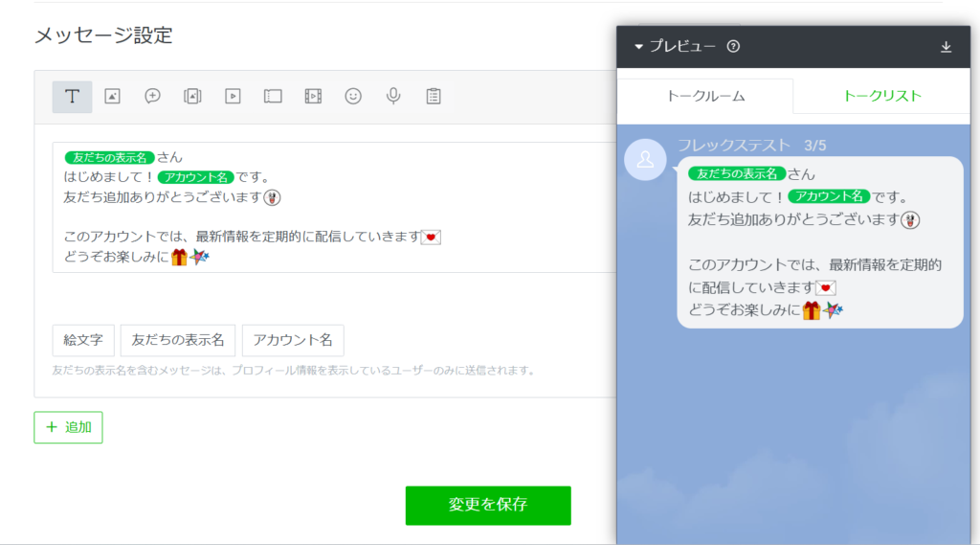
Task: Click the green 変更を保存 button
Action: click(x=488, y=505)
